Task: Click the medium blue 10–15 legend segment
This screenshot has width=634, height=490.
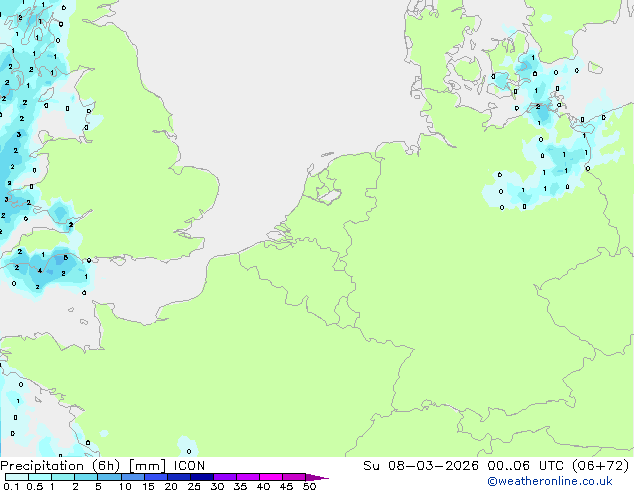Action: pos(133,477)
